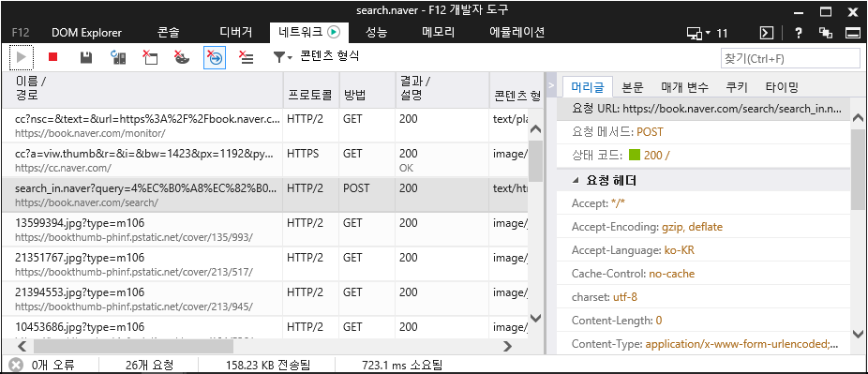Screen dimensions: 868x374
Task: Open 매개 변수 details tab
Action: 684,87
